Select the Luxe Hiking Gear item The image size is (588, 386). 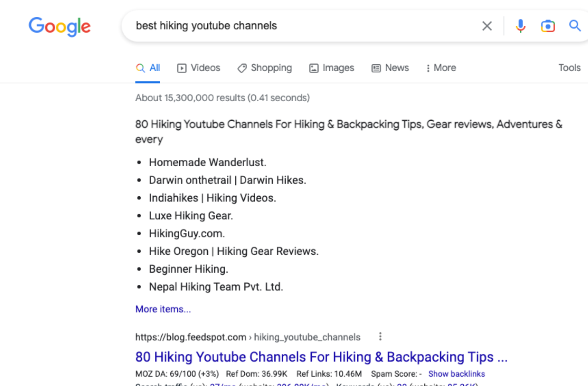(191, 216)
